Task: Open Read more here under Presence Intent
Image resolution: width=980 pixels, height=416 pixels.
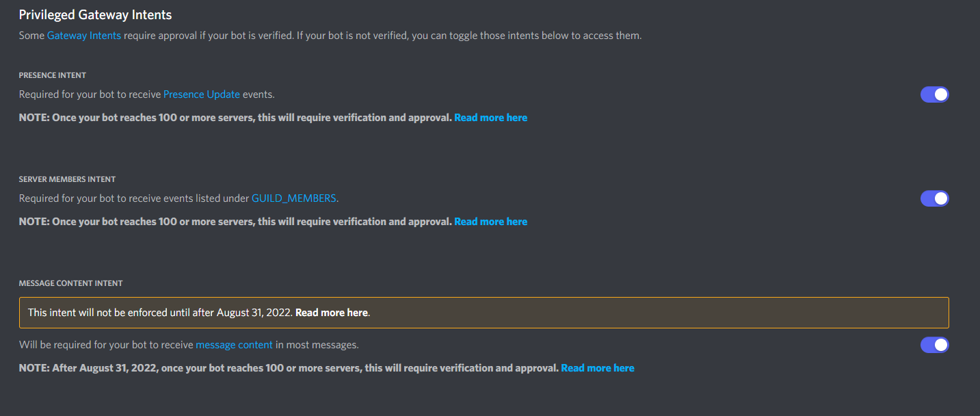Action: tap(491, 118)
